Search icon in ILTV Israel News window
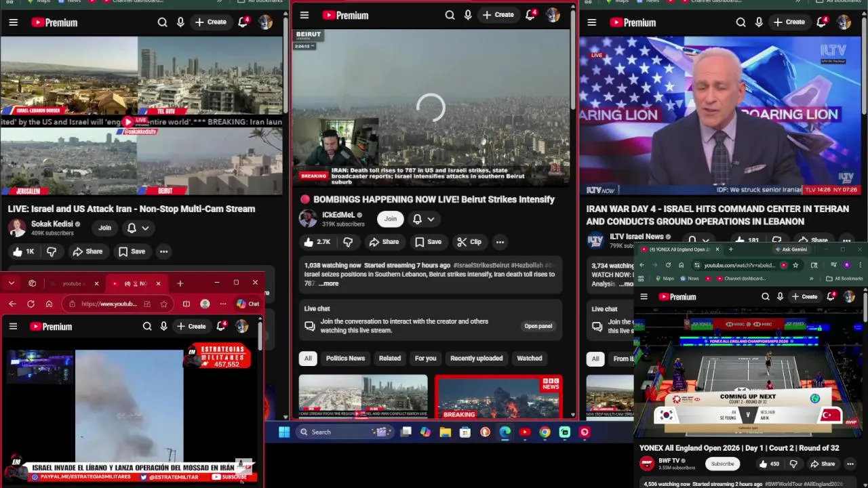The height and width of the screenshot is (488, 868). click(x=741, y=22)
